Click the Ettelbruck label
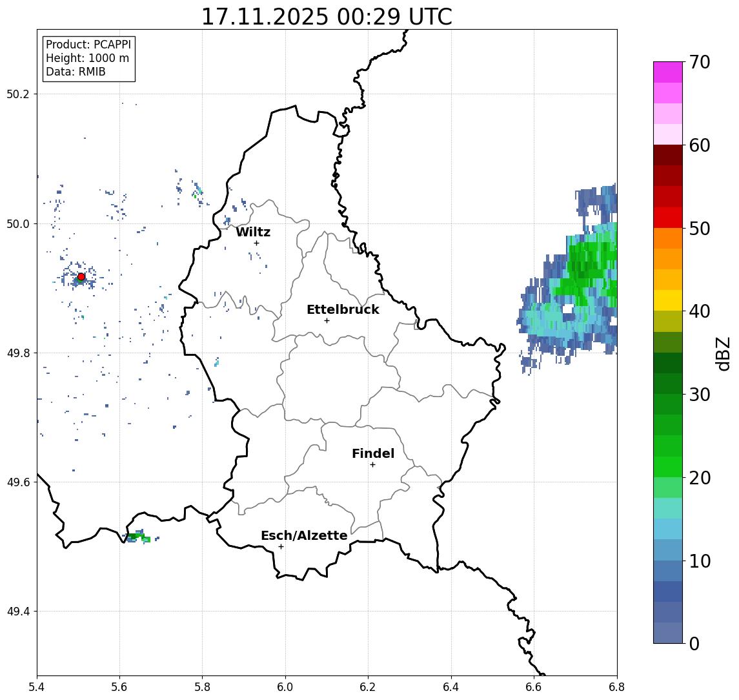739x700 pixels. coord(343,309)
